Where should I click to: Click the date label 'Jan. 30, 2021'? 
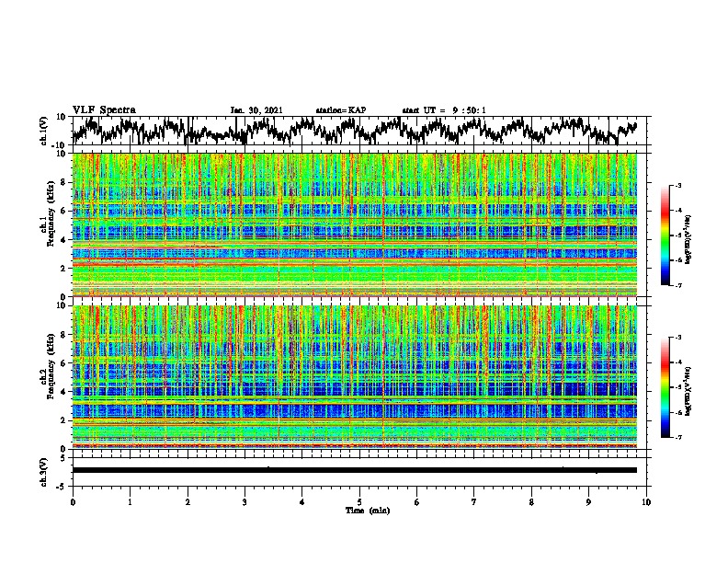pyautogui.click(x=256, y=110)
